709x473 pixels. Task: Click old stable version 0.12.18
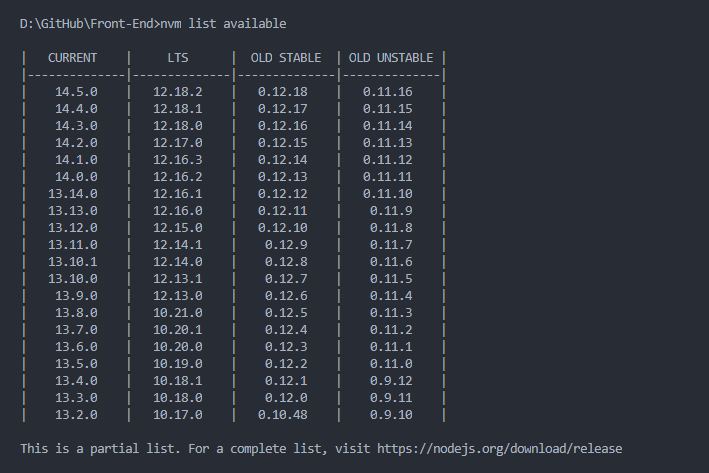tap(283, 92)
